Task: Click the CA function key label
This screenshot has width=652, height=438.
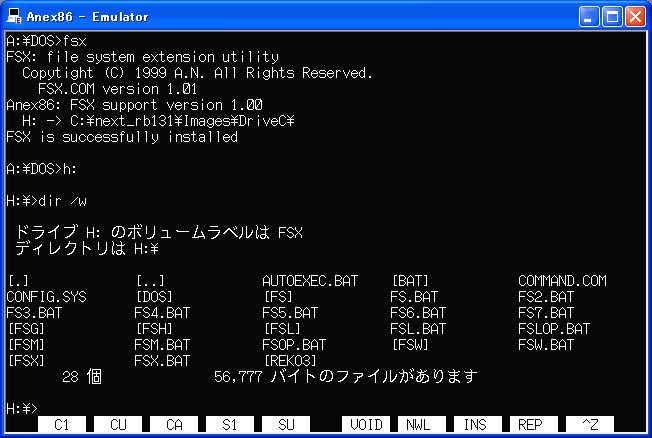Action: click(174, 425)
